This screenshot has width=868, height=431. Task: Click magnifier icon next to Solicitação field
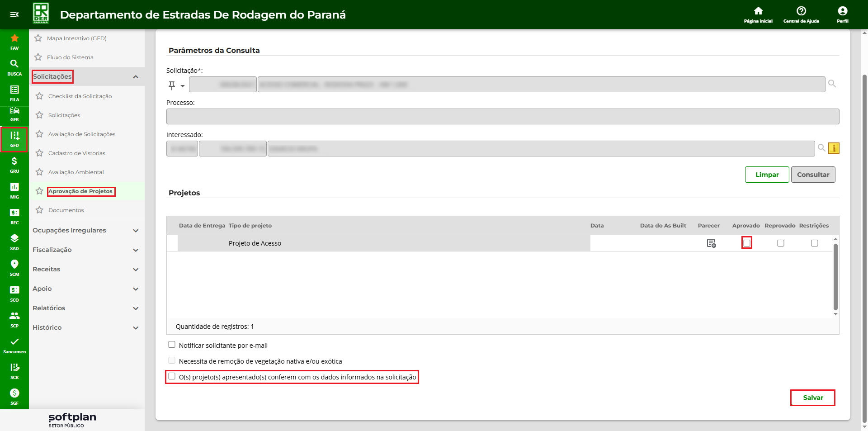832,84
